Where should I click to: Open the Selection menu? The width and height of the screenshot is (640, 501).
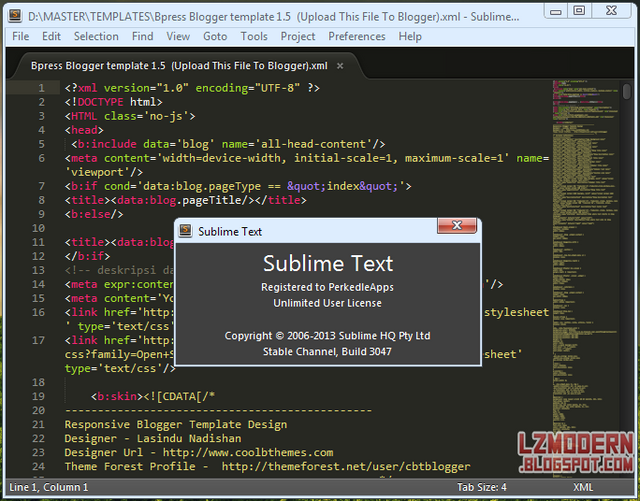tap(96, 36)
